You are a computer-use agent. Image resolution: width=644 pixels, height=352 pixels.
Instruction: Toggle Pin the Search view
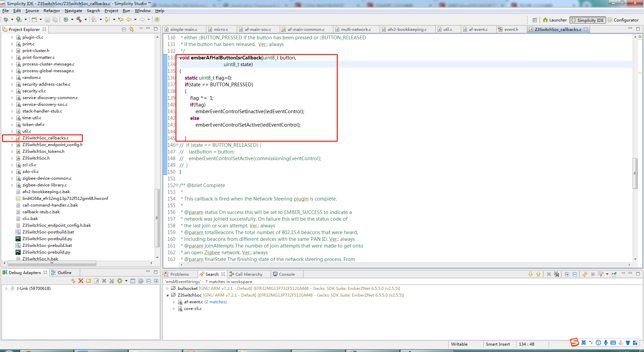tap(614, 274)
